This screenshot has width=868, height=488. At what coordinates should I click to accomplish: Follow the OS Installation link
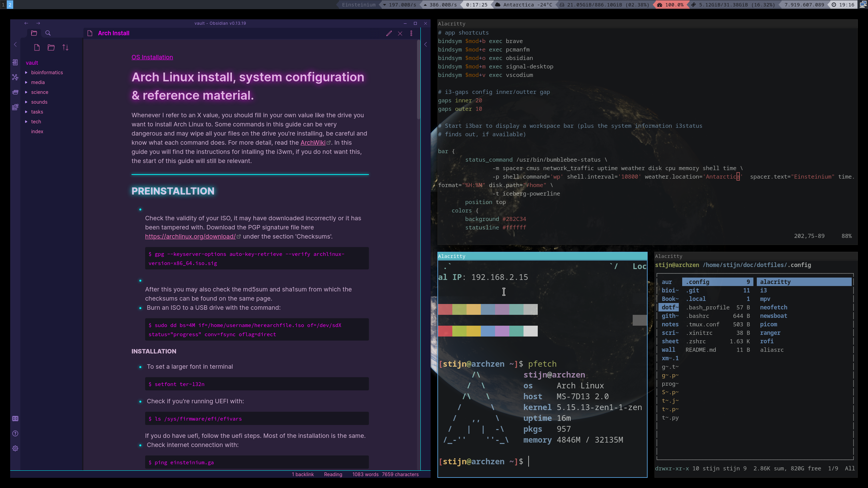152,57
